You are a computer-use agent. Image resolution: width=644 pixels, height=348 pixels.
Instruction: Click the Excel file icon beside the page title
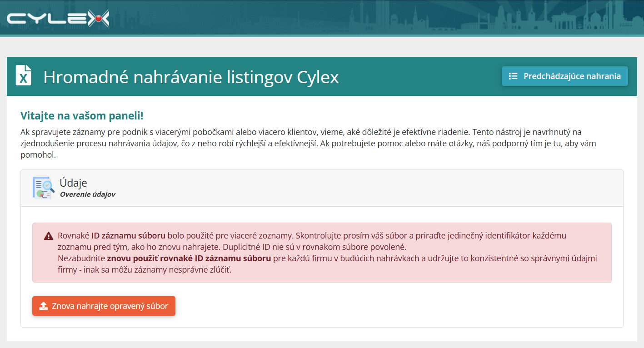(24, 75)
